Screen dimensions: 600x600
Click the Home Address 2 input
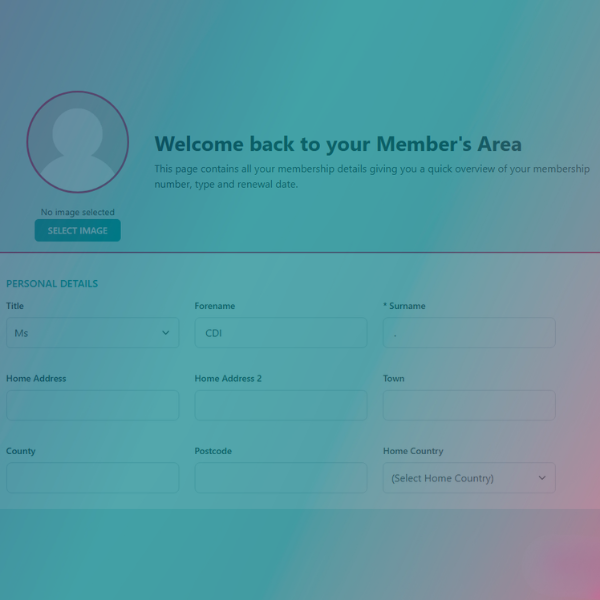(x=281, y=405)
